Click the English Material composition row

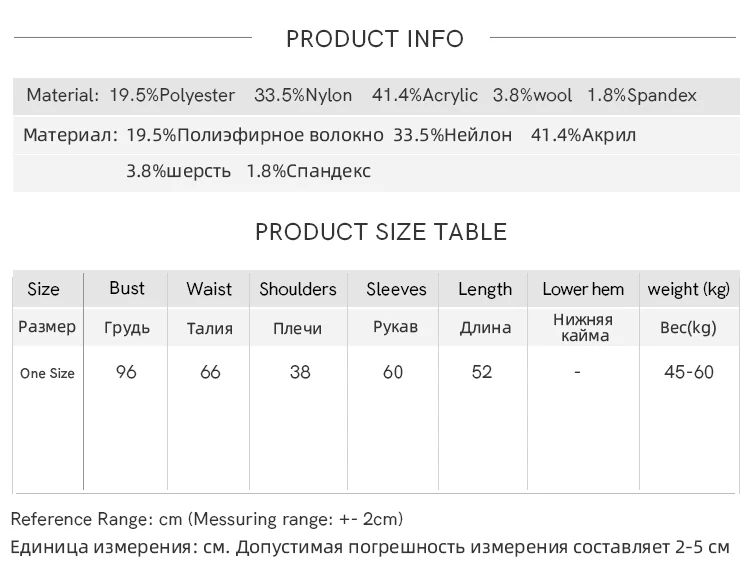(376, 96)
